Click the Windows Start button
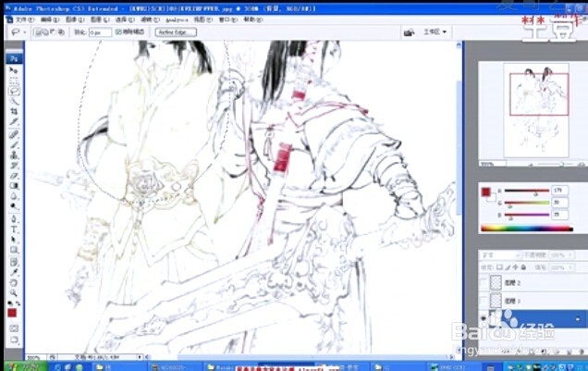This screenshot has height=371, width=588. [x=26, y=366]
